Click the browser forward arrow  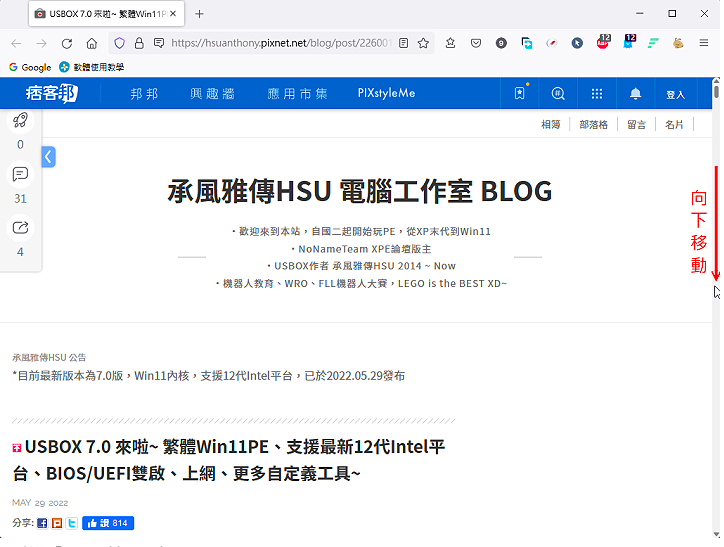click(x=42, y=43)
